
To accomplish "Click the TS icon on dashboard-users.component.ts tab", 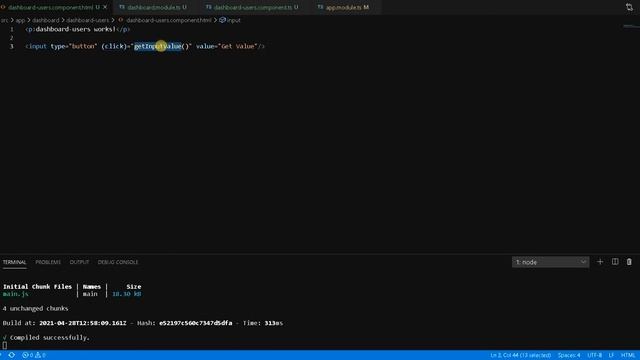I will (209, 7).
